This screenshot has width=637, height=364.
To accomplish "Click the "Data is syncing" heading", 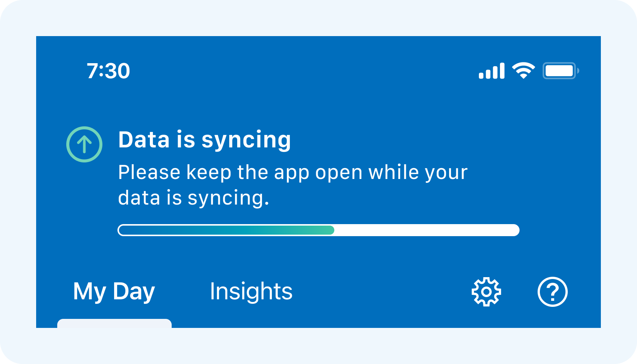I will click(204, 140).
